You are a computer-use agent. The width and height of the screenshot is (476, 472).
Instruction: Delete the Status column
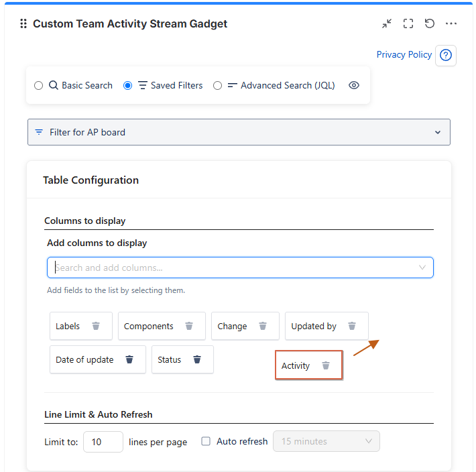(x=197, y=359)
